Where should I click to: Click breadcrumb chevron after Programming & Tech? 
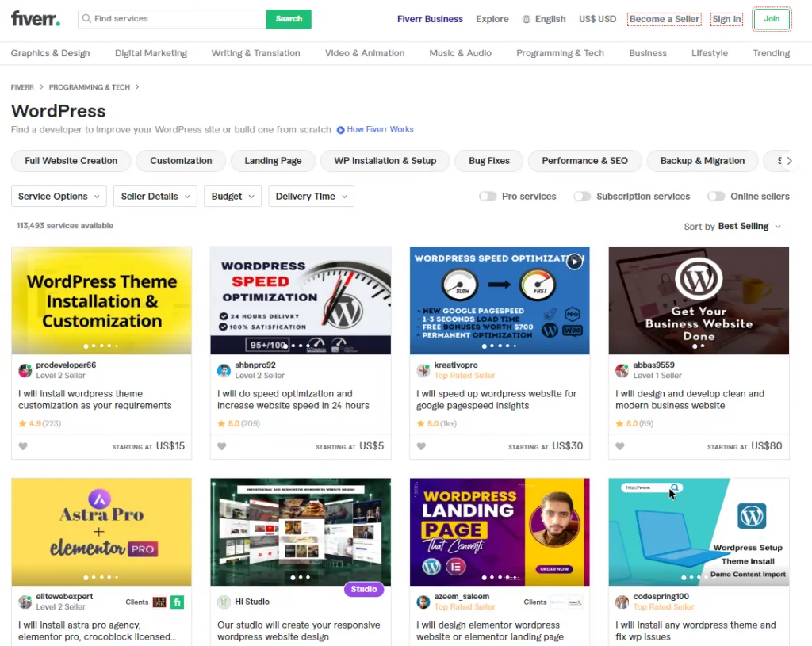pos(136,87)
